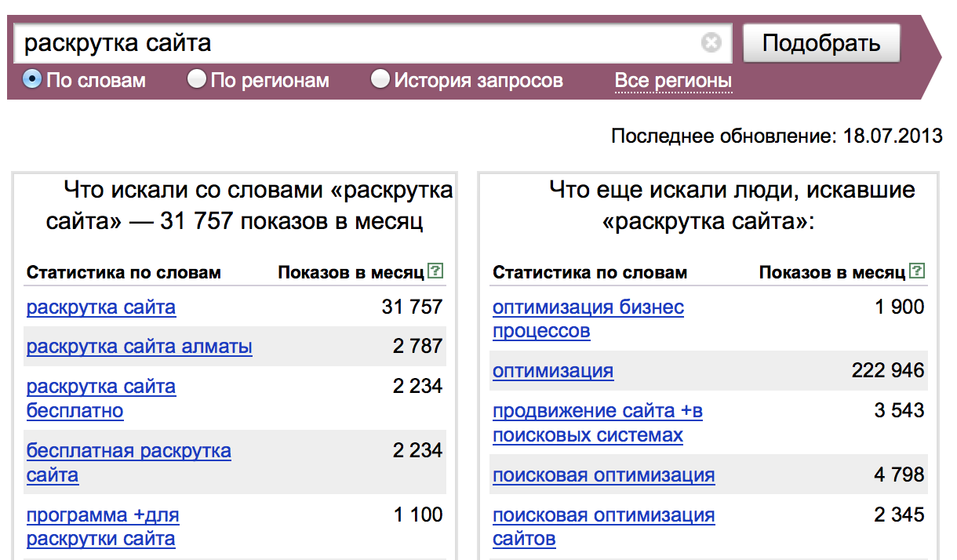Click the раскрутка сайта алматы link

(139, 346)
